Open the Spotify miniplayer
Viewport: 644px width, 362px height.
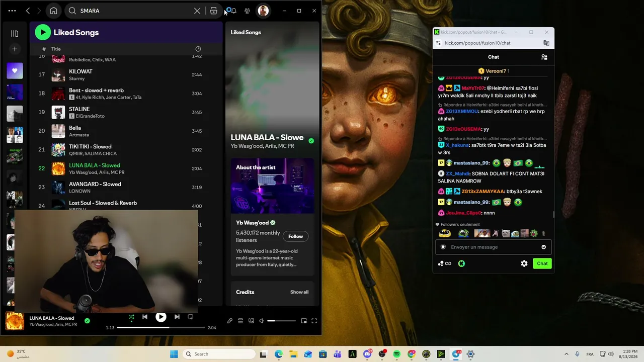coord(304,321)
